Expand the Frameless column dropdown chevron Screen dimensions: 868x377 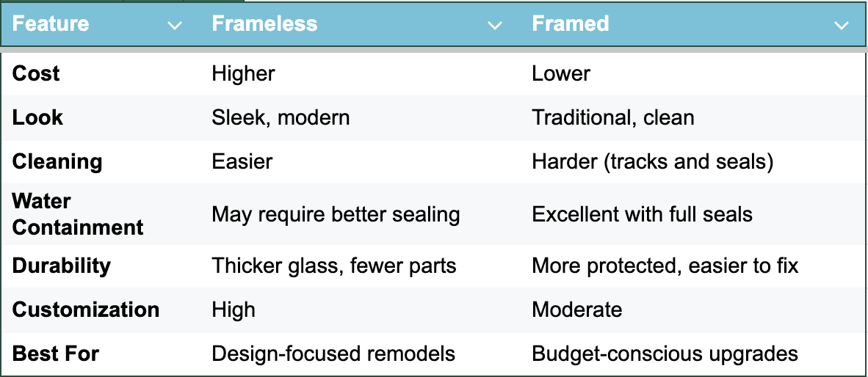tap(495, 26)
